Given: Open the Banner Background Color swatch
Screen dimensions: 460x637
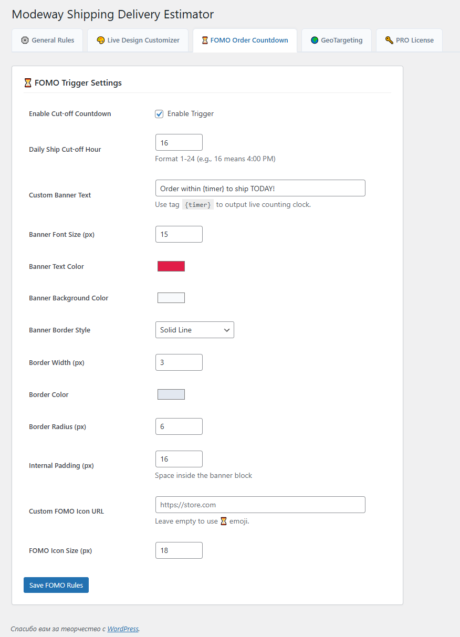Looking at the screenshot, I should pyautogui.click(x=171, y=298).
